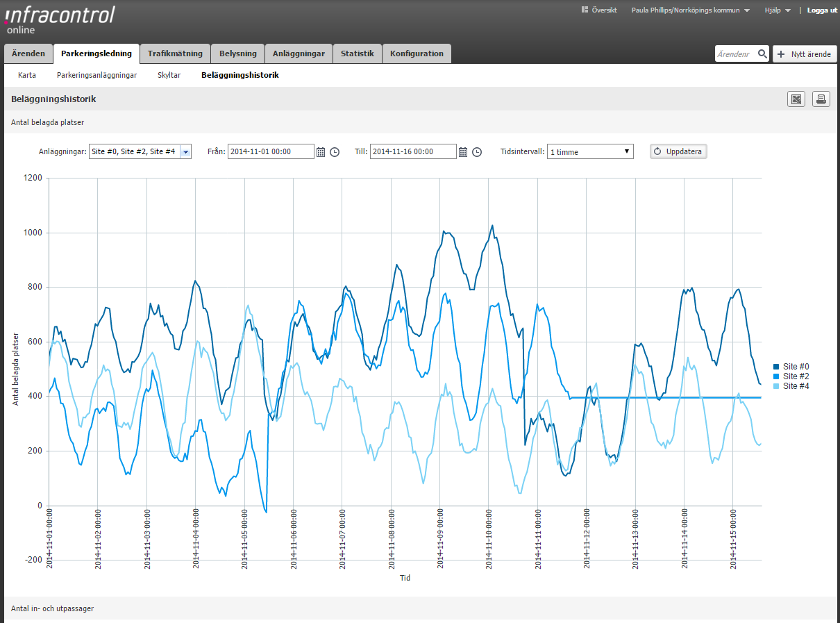The height and width of the screenshot is (623, 840).
Task: Open the Till date calendar picker
Action: pyautogui.click(x=463, y=151)
